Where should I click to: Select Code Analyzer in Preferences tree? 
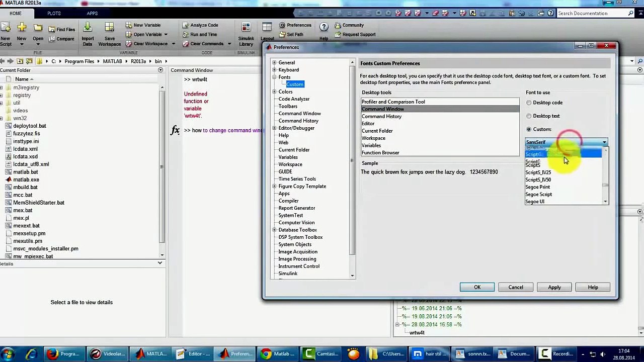[294, 99]
